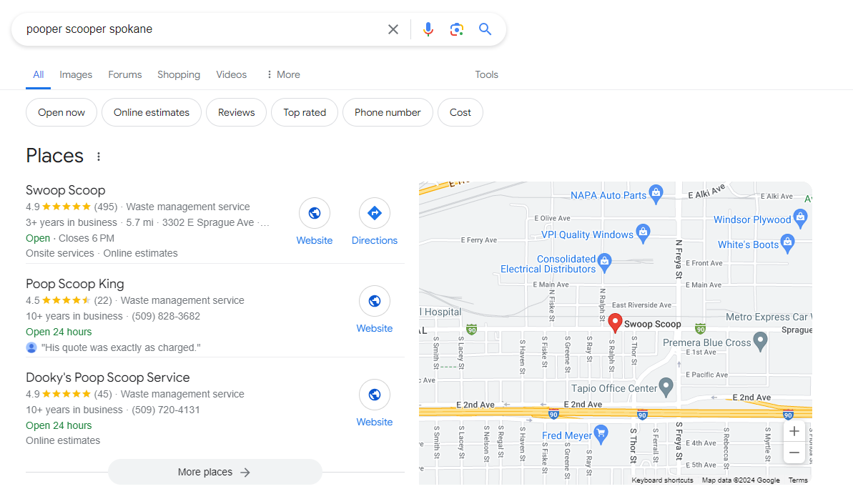Open Poop Scoop King website globe icon
This screenshot has width=853, height=504.
click(374, 301)
